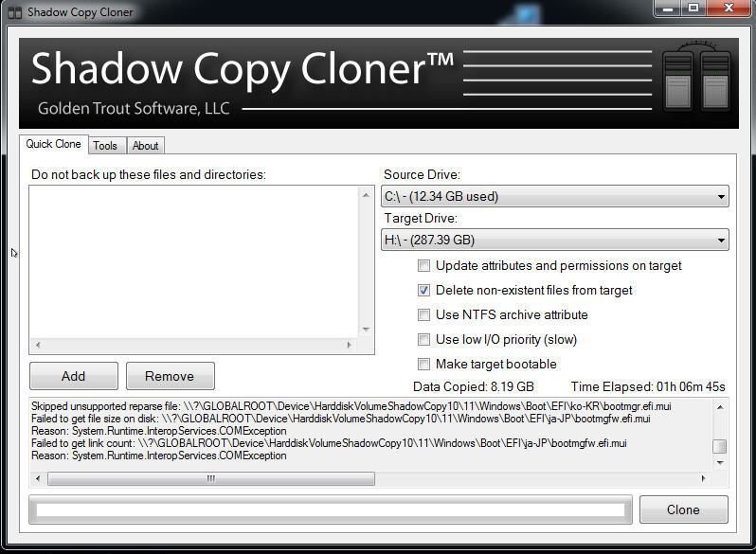This screenshot has height=554, width=756.
Task: Click exclusion list scroll right arrow
Action: point(350,345)
